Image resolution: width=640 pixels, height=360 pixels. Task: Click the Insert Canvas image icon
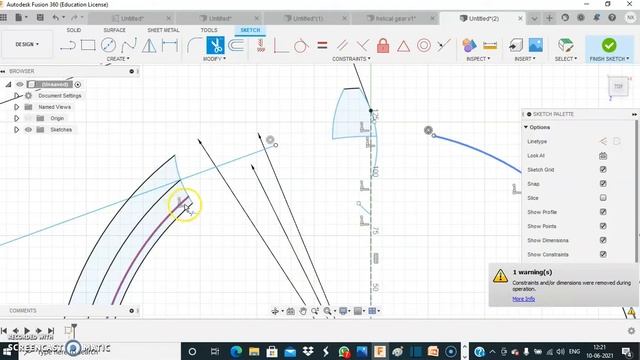click(536, 45)
